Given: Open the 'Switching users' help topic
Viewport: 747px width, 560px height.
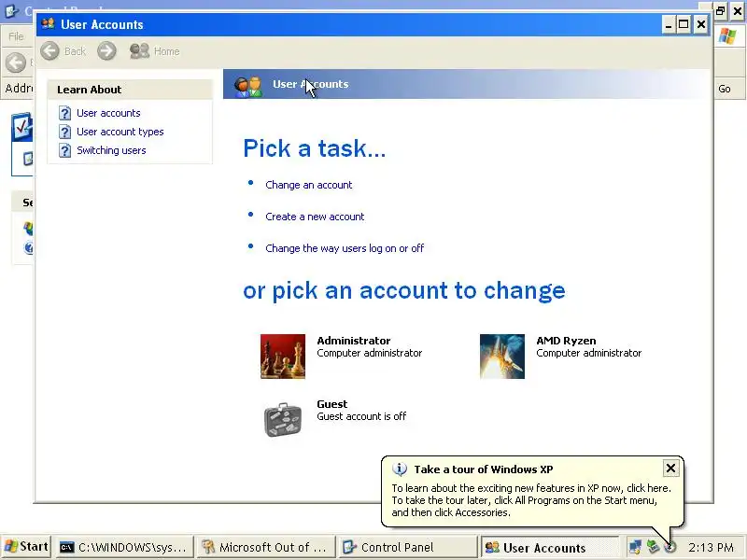Looking at the screenshot, I should tap(111, 150).
